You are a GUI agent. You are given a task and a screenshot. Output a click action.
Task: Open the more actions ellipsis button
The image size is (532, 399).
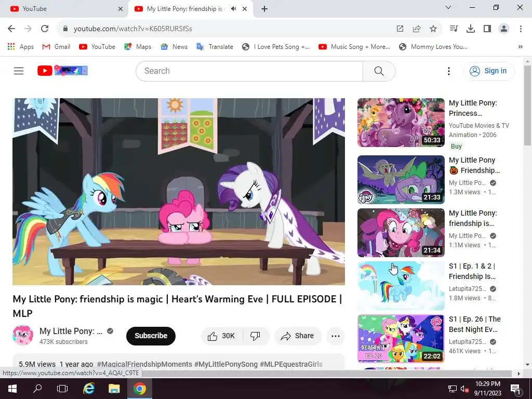click(x=335, y=336)
